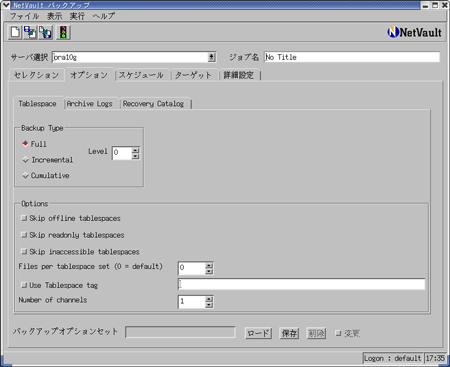Decrease Files per tablespace set value
The image size is (450, 367).
tap(209, 271)
